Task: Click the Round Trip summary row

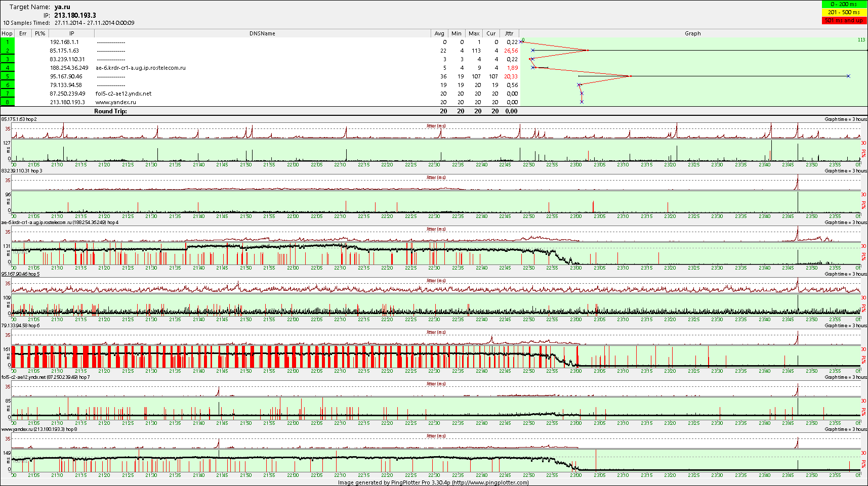Action: click(110, 111)
